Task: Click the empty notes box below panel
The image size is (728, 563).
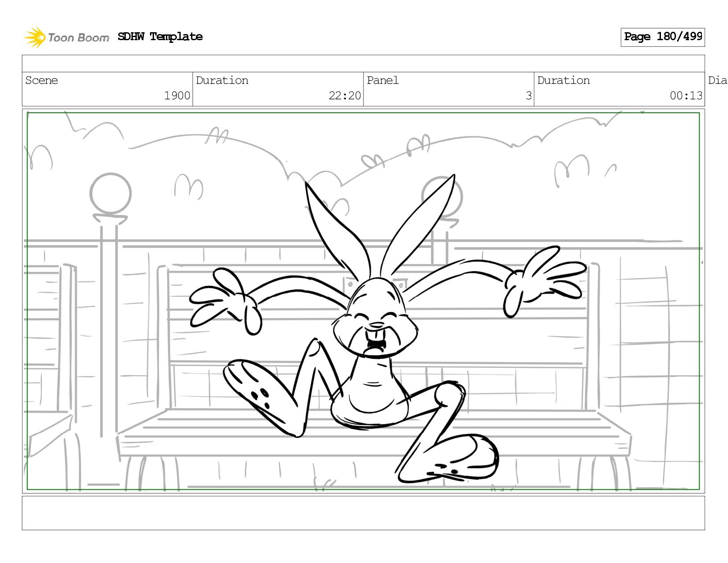Action: [364, 513]
